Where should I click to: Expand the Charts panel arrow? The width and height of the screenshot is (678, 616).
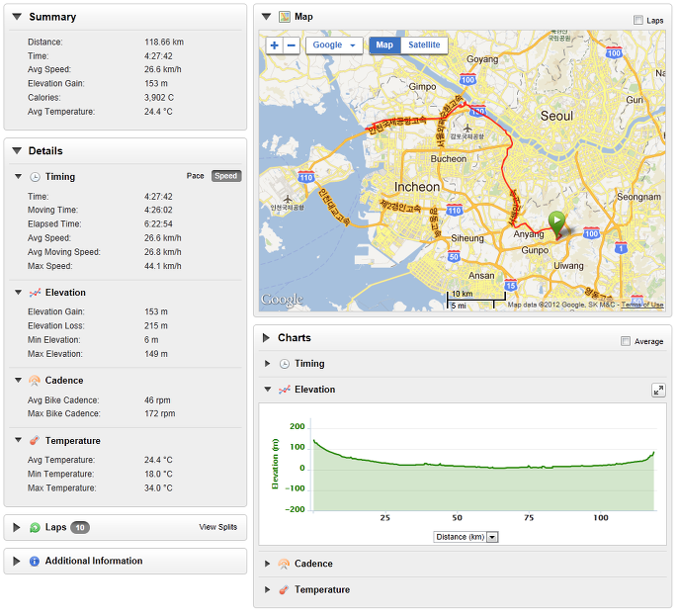click(x=266, y=338)
